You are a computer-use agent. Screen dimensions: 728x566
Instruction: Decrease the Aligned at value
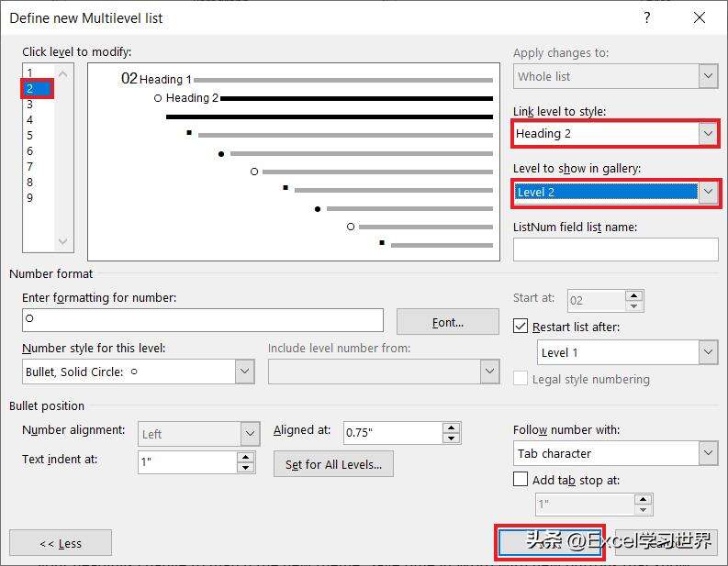click(452, 438)
